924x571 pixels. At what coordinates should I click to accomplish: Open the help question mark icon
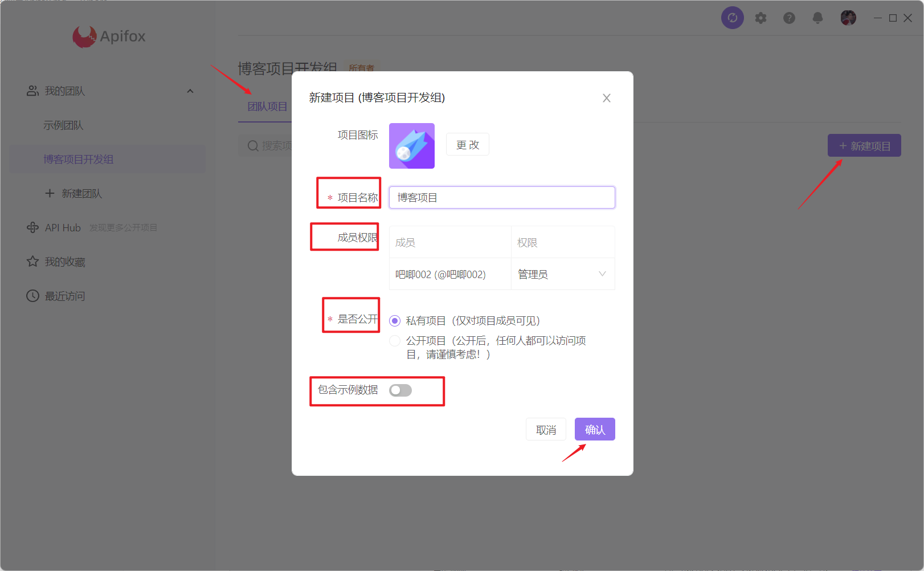point(789,18)
